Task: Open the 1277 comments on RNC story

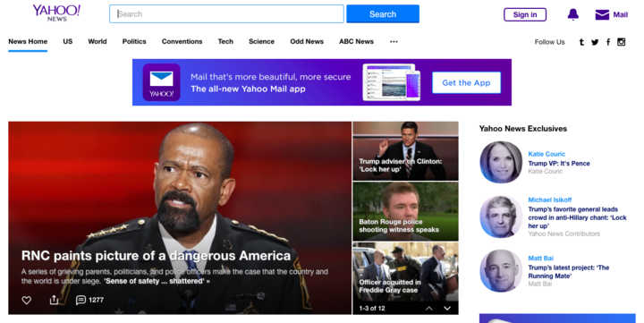Action: [89, 300]
